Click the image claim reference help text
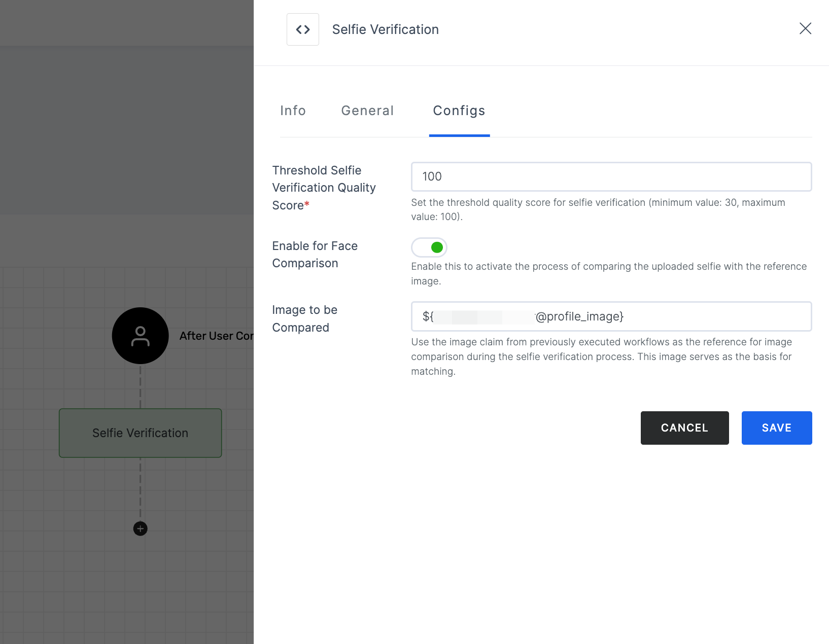 coord(602,356)
